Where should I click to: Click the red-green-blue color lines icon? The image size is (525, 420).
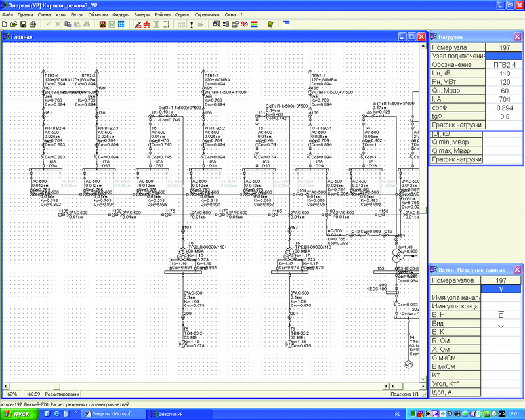tap(254, 24)
